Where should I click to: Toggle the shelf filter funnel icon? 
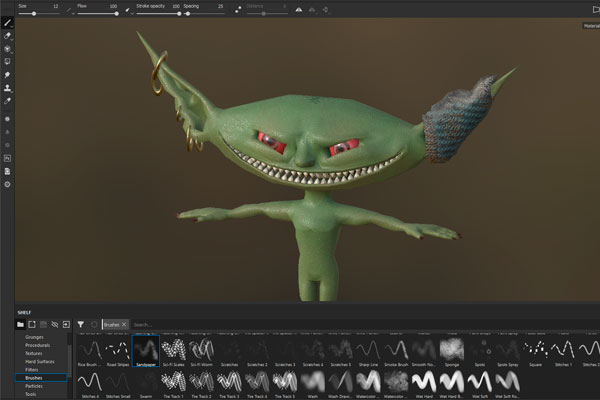point(81,325)
